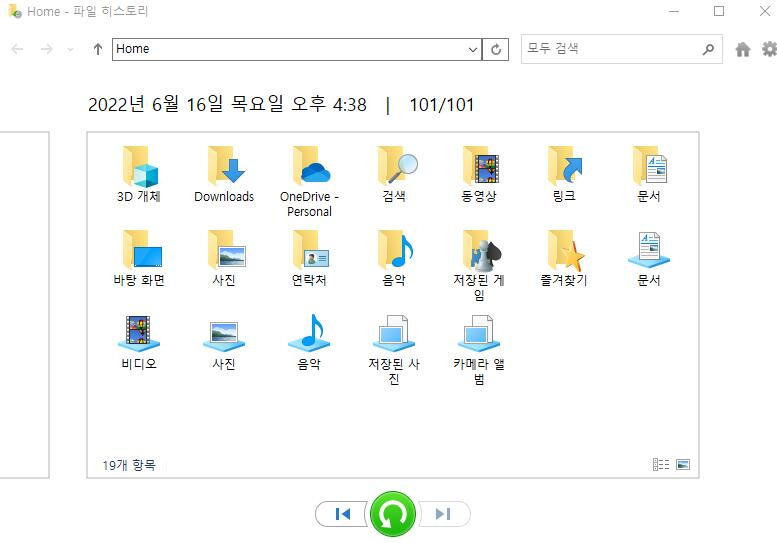Navigate forward with the right arrow
Viewport: 777px width, 543px height.
tap(47, 49)
